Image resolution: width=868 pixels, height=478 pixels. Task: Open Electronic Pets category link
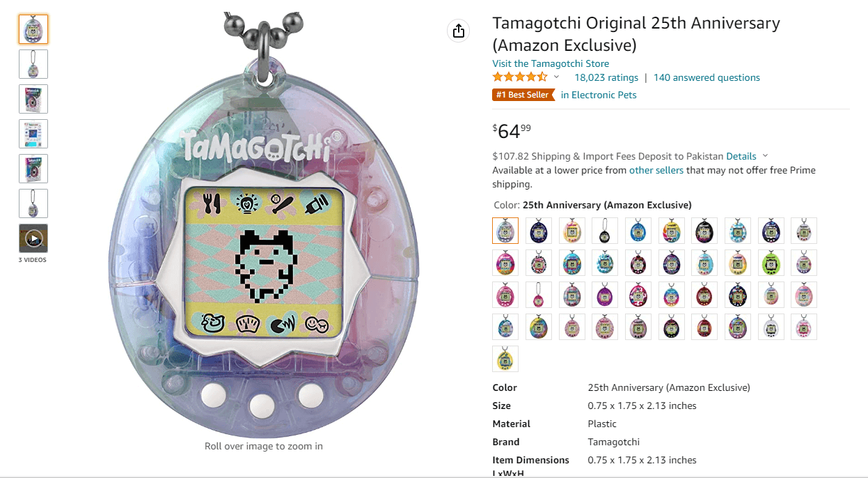click(x=599, y=95)
